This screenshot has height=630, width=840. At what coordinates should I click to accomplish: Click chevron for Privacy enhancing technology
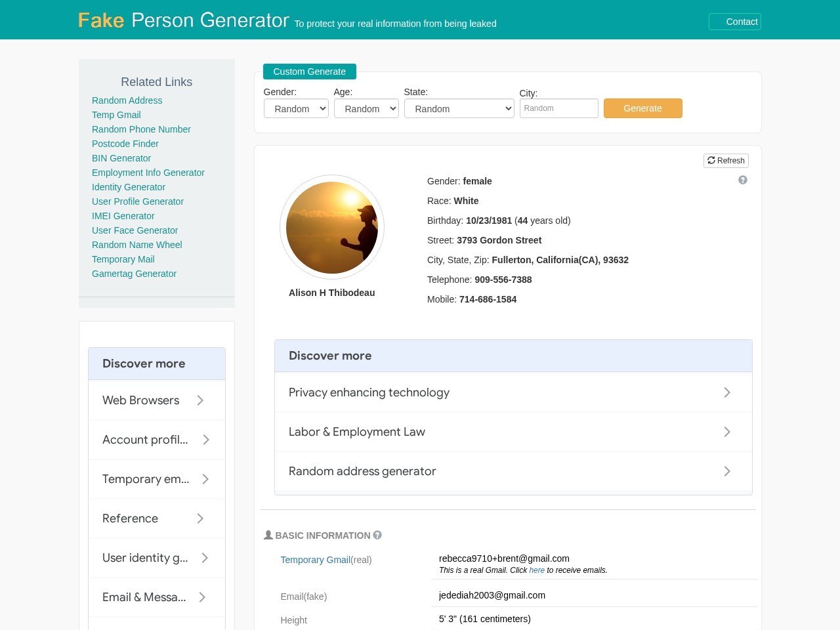pyautogui.click(x=727, y=392)
